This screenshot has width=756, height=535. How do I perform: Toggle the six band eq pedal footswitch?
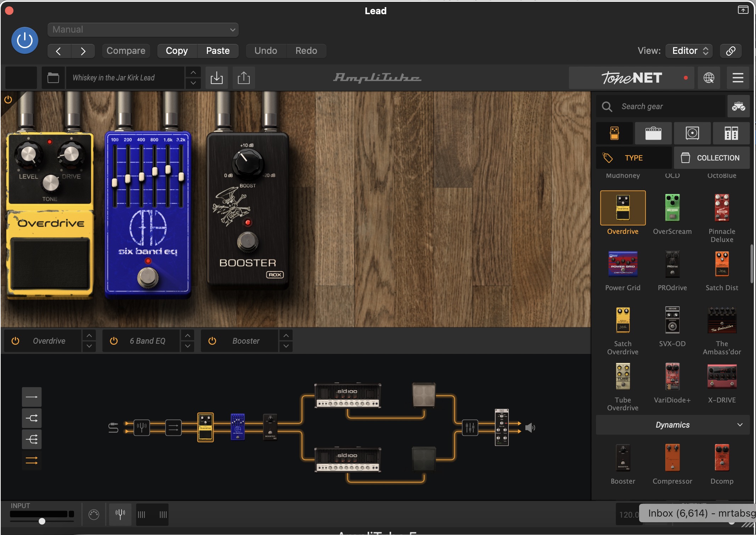(148, 277)
